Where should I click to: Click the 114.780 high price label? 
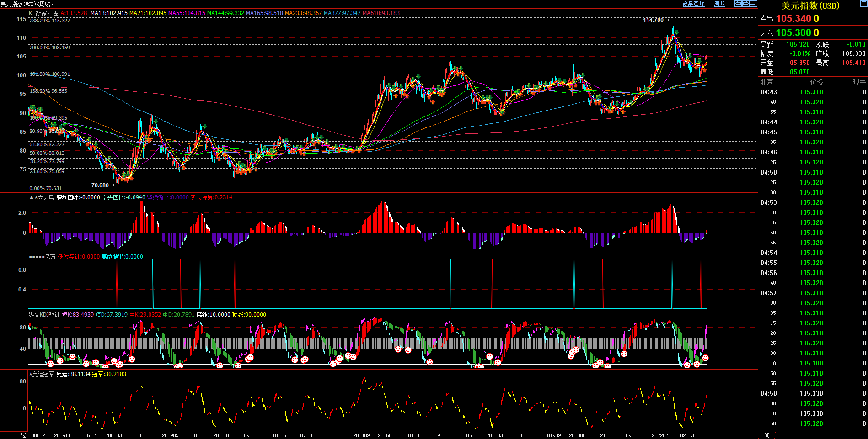pos(653,20)
